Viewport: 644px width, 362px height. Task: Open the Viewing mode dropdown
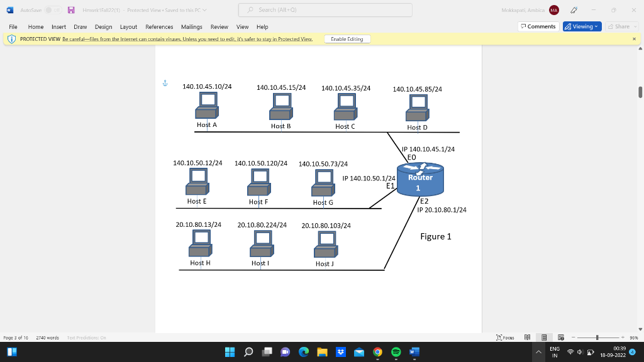coord(596,26)
